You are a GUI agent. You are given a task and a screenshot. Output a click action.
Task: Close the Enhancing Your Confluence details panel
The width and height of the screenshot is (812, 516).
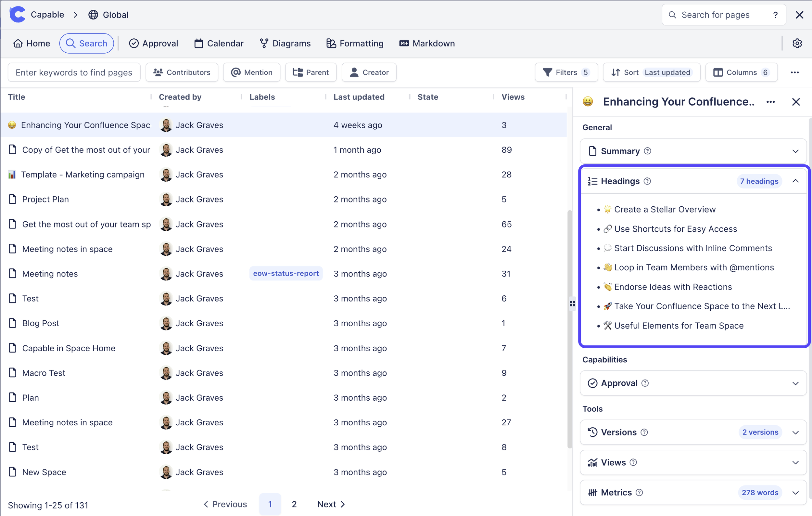(796, 102)
